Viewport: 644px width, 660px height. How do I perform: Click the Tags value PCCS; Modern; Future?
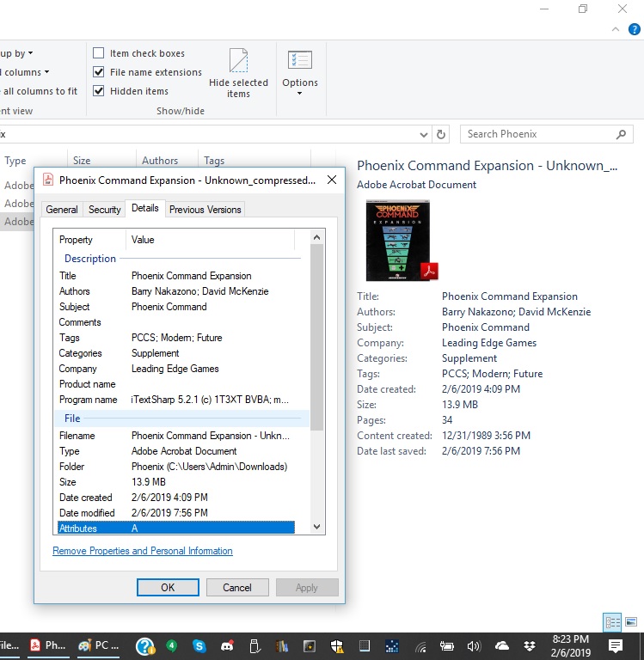click(176, 338)
